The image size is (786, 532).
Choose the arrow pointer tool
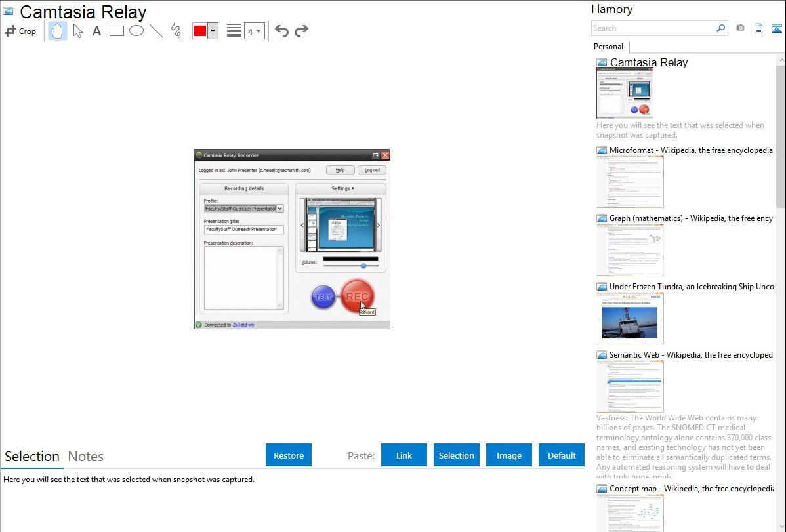[x=77, y=31]
